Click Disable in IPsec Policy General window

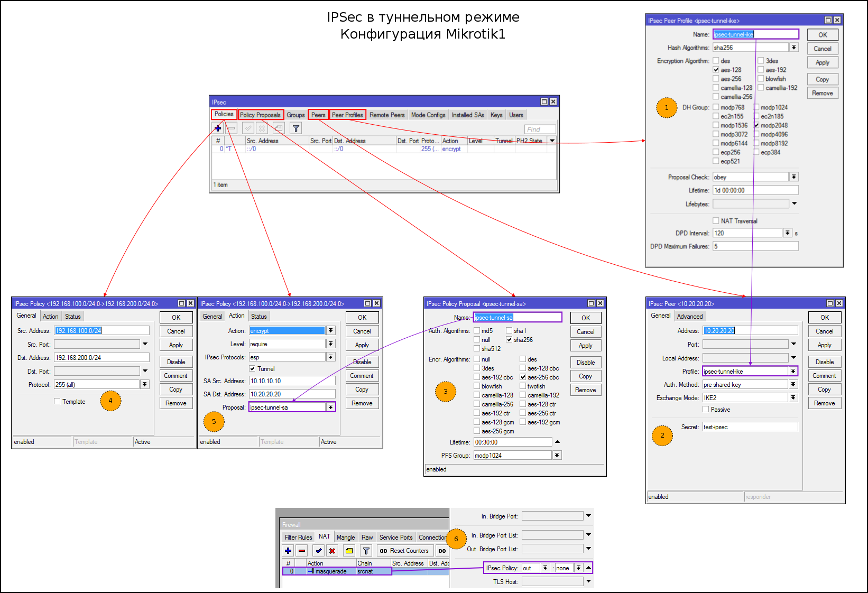[176, 362]
